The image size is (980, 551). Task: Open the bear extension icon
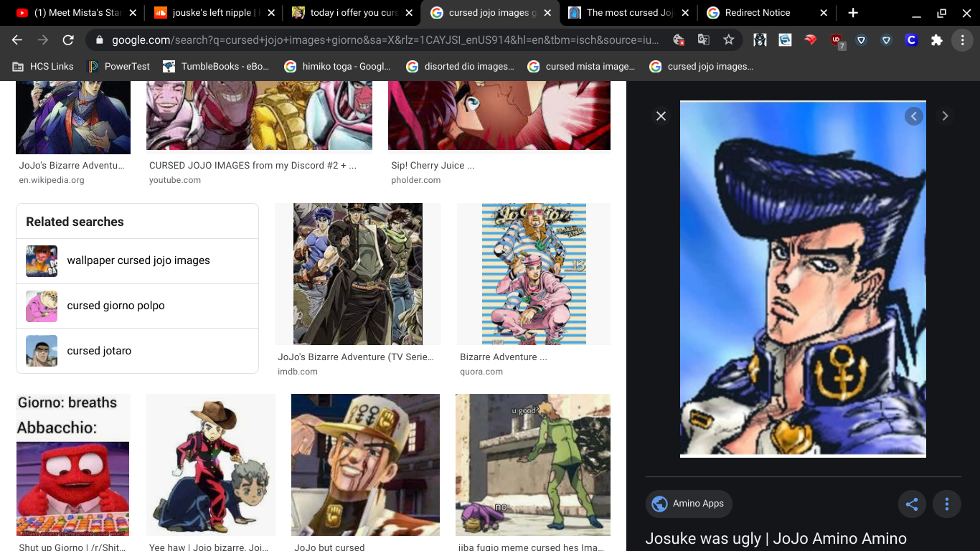pyautogui.click(x=760, y=40)
